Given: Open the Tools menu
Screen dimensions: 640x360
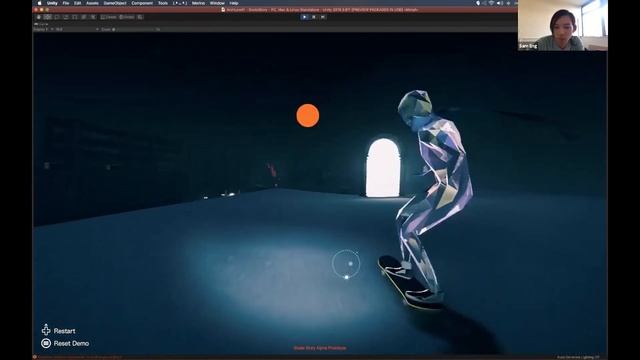Looking at the screenshot, I should pyautogui.click(x=163, y=3).
